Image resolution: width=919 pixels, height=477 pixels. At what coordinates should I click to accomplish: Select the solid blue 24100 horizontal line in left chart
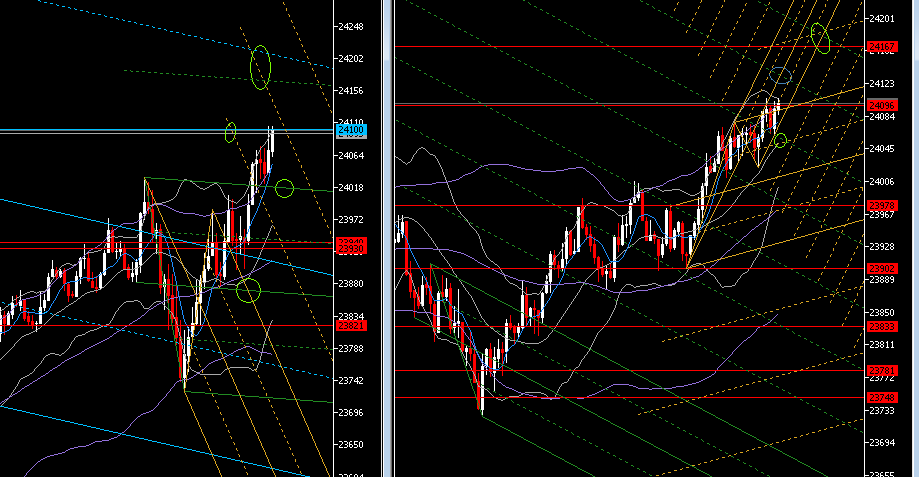166,130
